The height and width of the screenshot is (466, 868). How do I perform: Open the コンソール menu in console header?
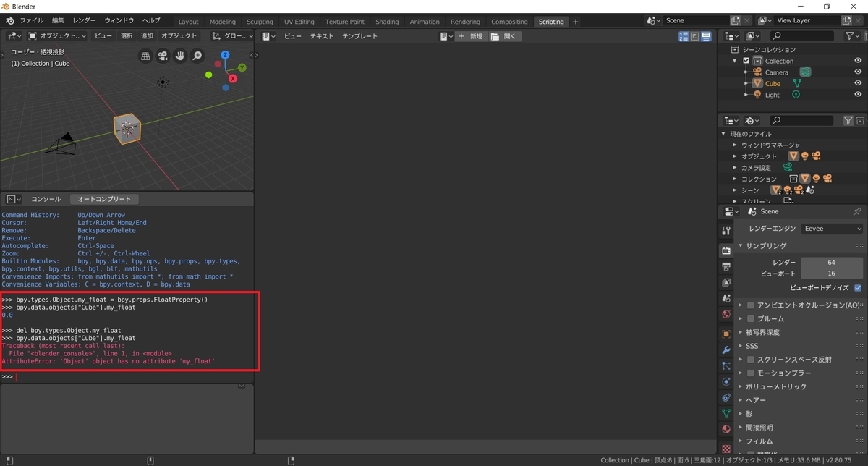(46, 199)
